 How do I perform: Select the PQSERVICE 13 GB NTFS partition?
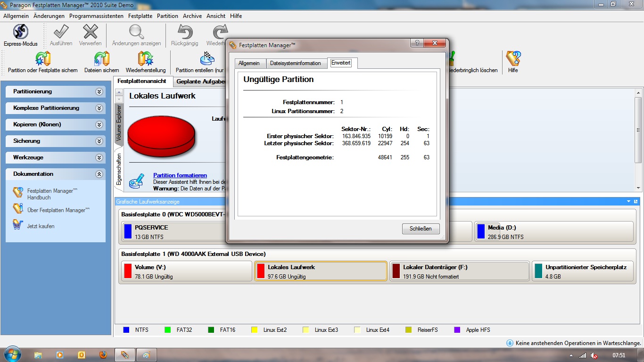click(173, 231)
